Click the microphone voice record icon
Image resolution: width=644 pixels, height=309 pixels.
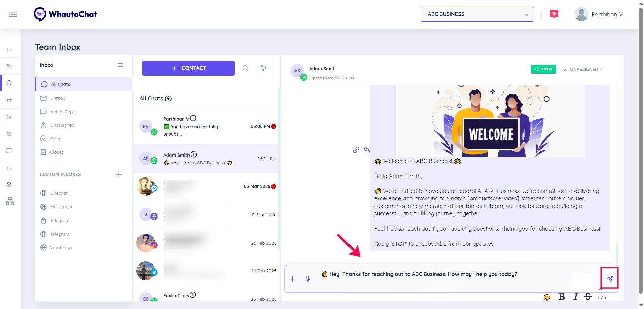[308, 279]
